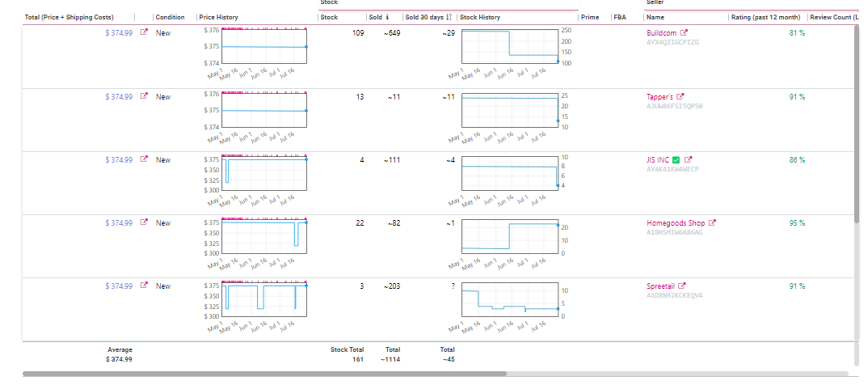Click Buildcom stock history chart
This screenshot has width=868, height=385.
(510, 47)
